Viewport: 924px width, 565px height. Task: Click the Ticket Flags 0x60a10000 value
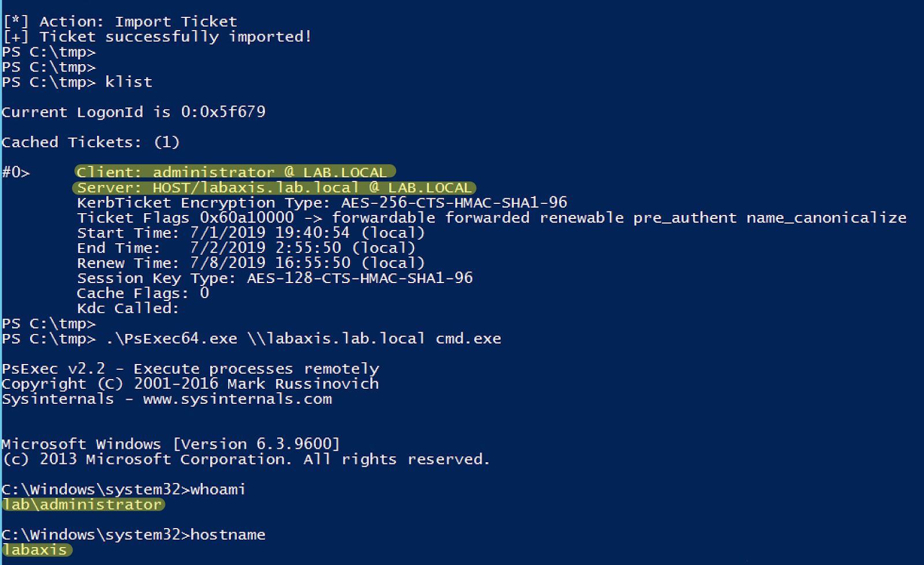point(247,218)
